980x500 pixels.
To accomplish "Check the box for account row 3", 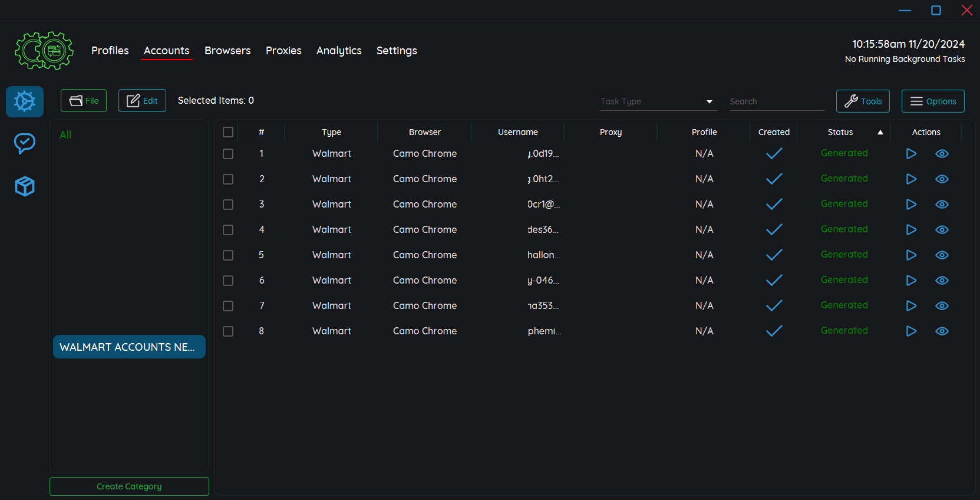I will [228, 205].
